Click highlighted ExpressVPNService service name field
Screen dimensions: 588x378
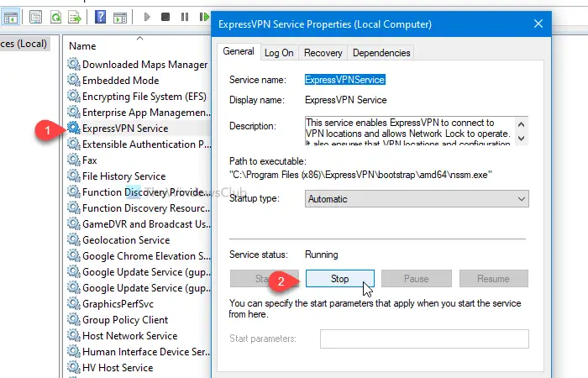click(x=344, y=80)
